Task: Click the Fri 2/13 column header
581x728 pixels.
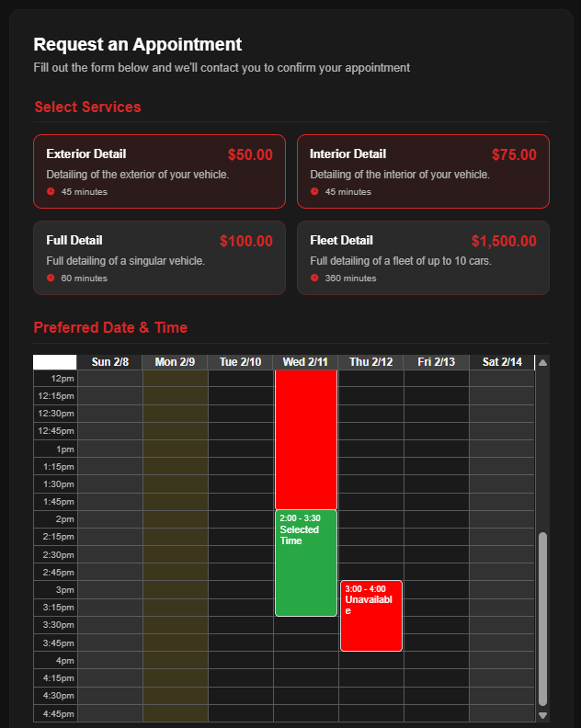Action: coord(437,362)
